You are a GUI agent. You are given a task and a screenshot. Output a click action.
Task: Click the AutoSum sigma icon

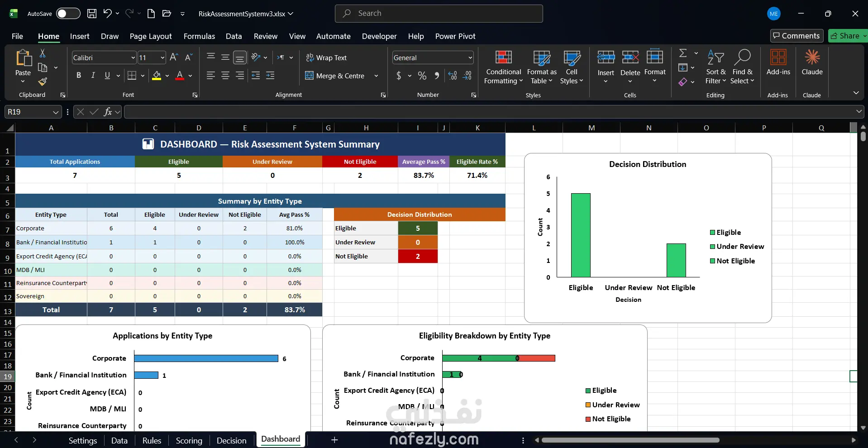click(683, 53)
